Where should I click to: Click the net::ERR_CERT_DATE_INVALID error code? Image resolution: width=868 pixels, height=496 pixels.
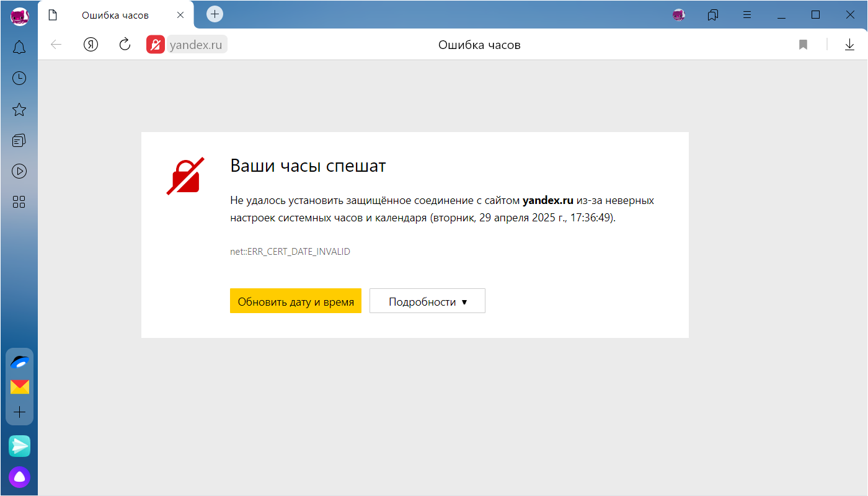click(290, 252)
